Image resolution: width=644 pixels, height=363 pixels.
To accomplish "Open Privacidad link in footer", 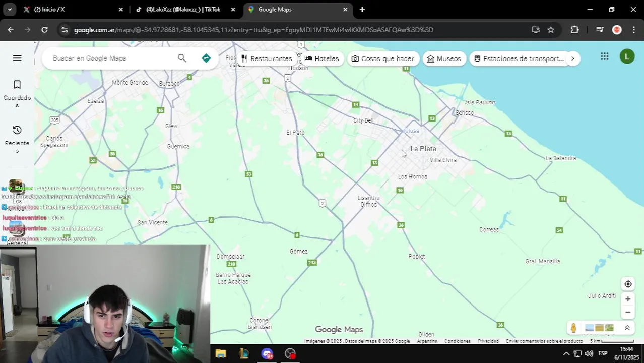I will [488, 341].
